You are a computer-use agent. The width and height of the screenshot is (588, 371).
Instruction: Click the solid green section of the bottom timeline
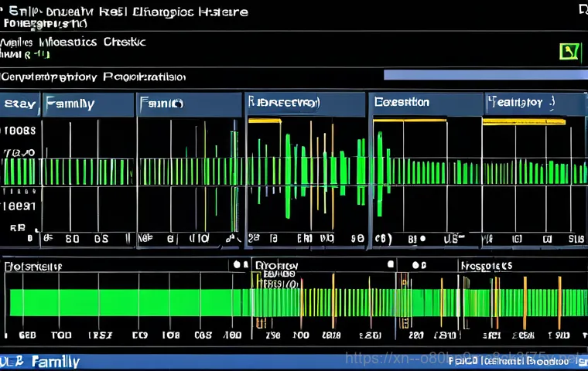pyautogui.click(x=125, y=302)
